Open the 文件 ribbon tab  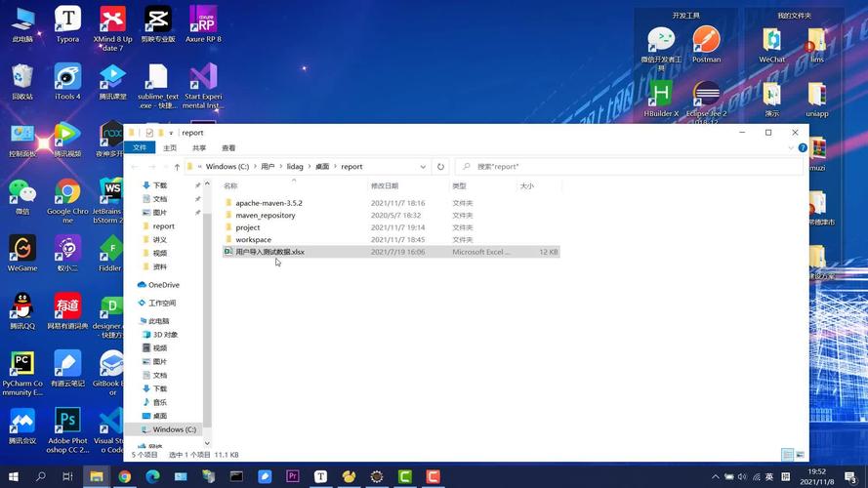pos(140,147)
